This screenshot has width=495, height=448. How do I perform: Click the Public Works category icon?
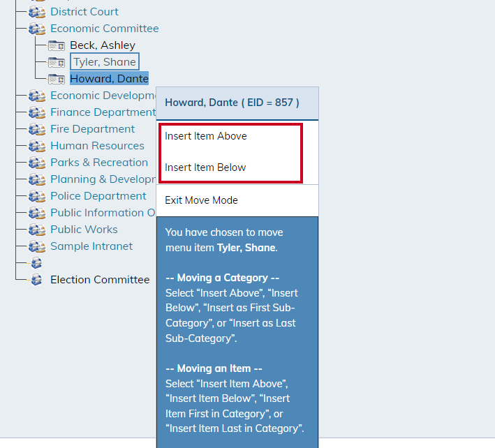37,230
